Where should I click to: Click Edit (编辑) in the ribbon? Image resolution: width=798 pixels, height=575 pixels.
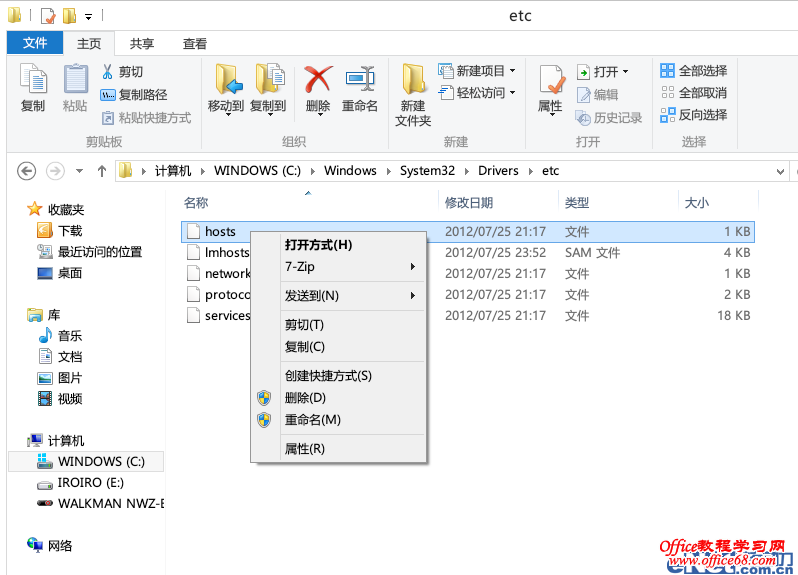click(597, 95)
